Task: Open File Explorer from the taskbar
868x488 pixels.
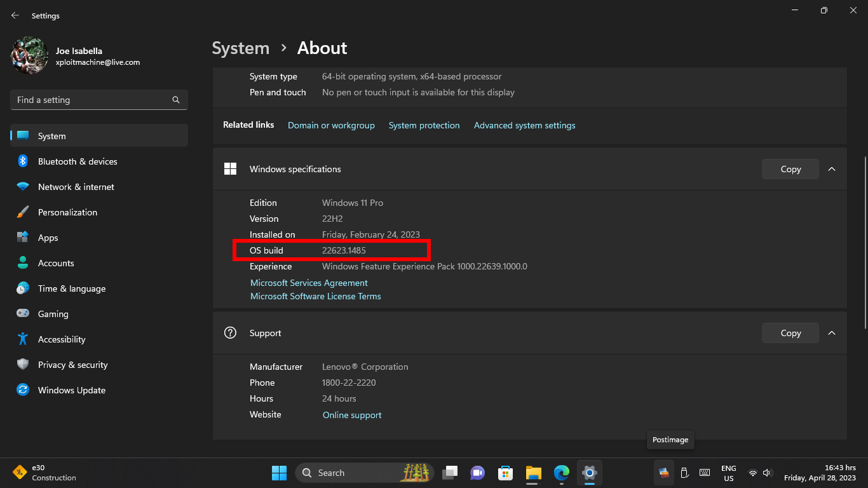Action: (533, 473)
